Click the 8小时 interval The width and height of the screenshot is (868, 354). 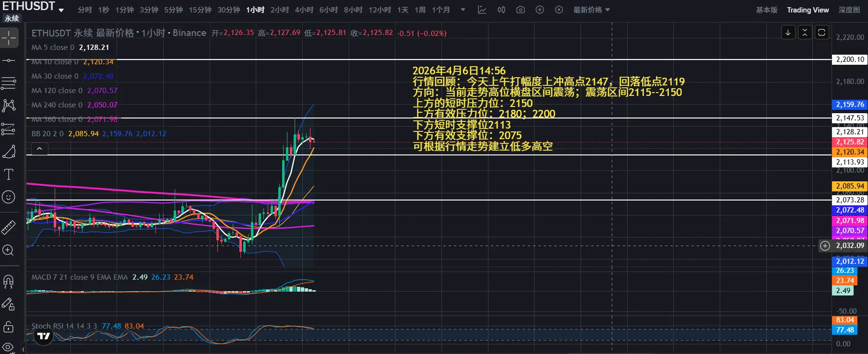pyautogui.click(x=353, y=10)
